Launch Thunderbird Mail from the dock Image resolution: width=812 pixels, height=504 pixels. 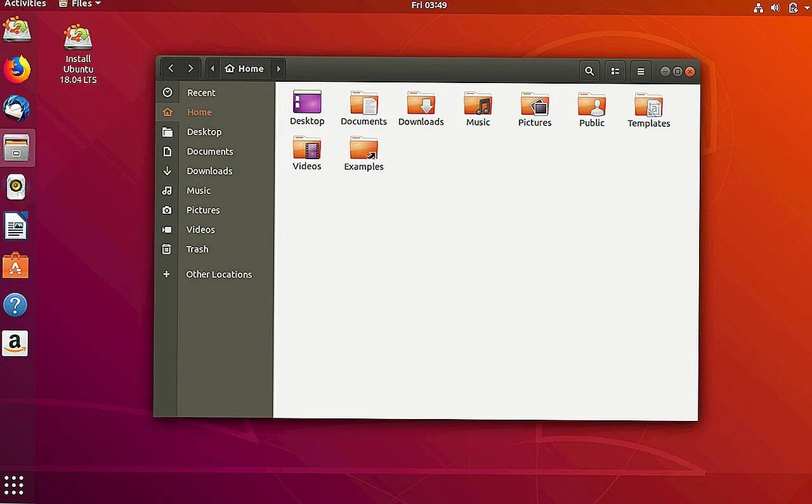point(16,108)
